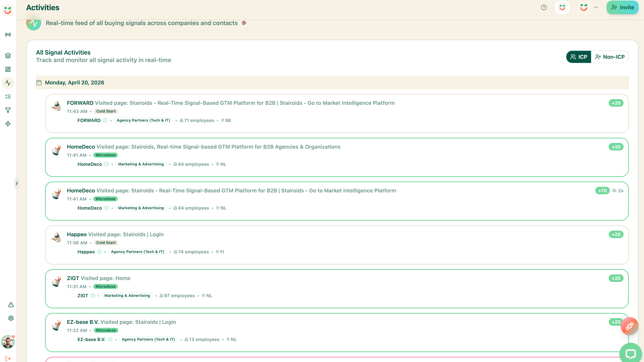
Task: Click Marketing & Advertising tag on ZIGT row
Action: click(x=127, y=296)
